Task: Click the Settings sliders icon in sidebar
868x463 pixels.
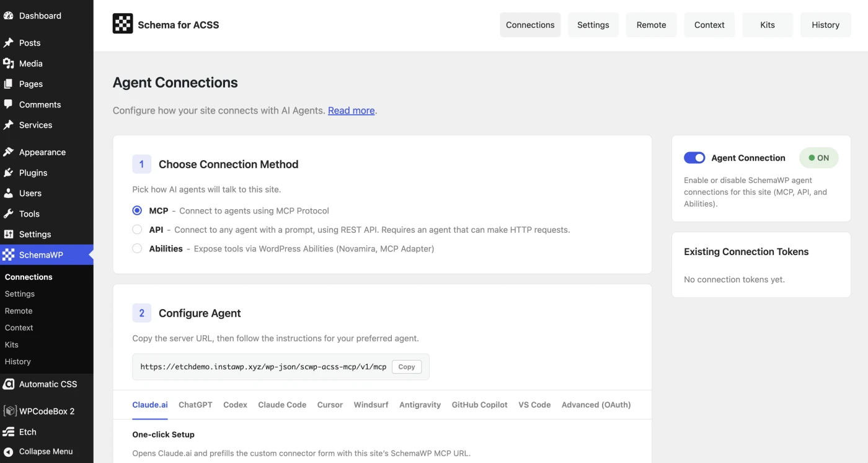Action: click(x=9, y=234)
